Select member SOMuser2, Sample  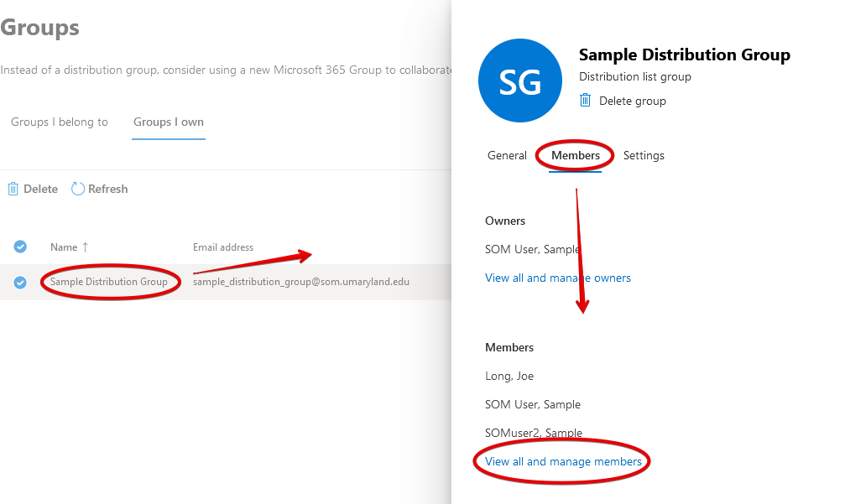click(x=534, y=433)
